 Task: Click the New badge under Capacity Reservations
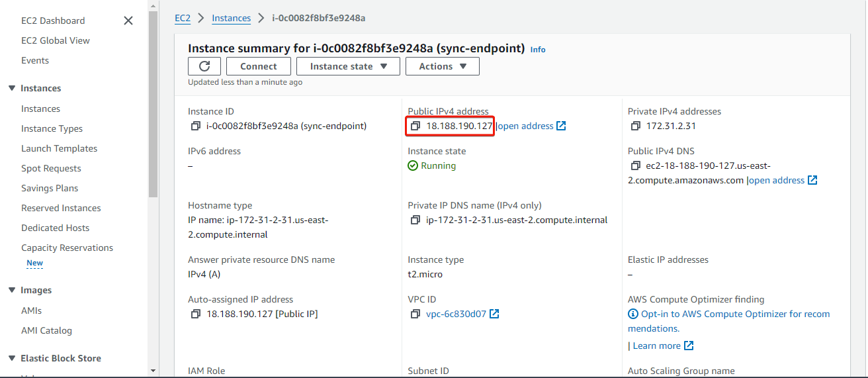click(x=34, y=263)
